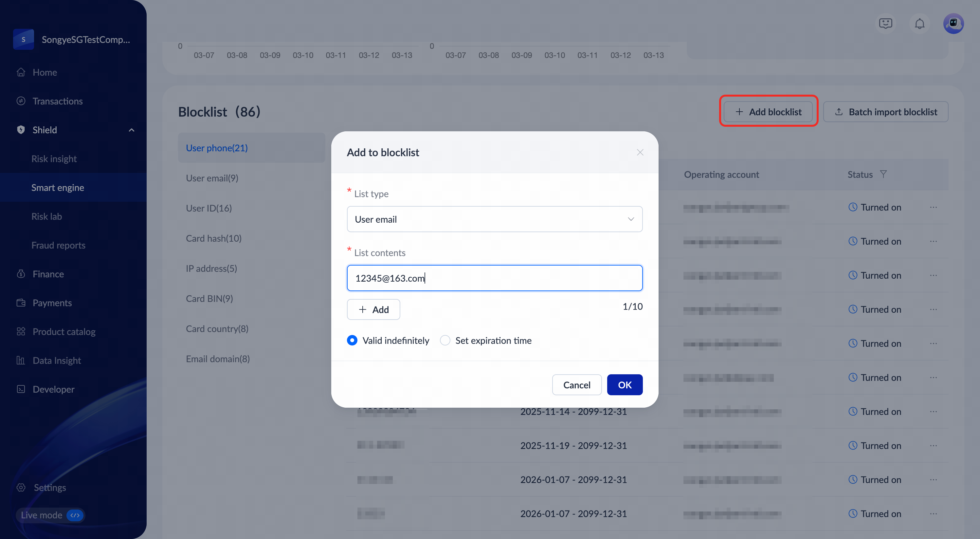Click the notification bell icon

(919, 24)
